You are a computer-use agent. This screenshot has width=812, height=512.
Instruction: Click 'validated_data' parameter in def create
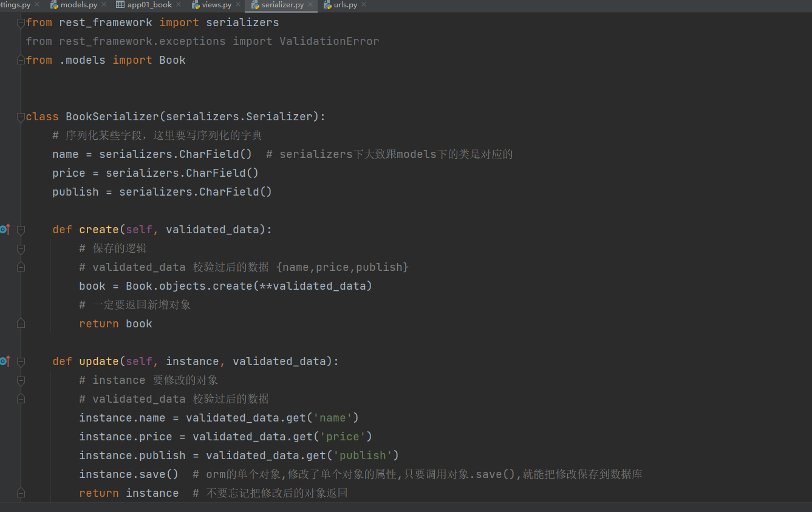213,230
